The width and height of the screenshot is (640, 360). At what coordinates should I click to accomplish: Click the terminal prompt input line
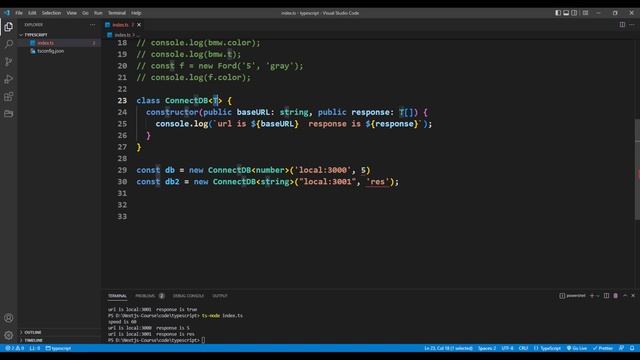157,340
